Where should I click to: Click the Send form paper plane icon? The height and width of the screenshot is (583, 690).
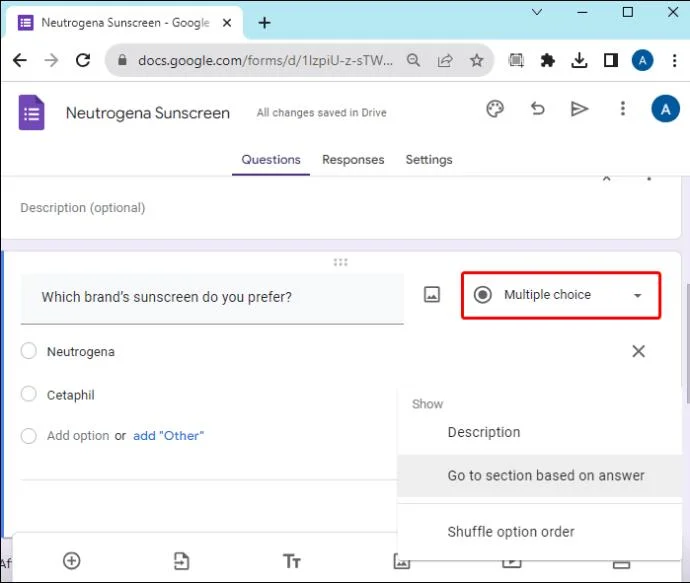[x=579, y=109]
